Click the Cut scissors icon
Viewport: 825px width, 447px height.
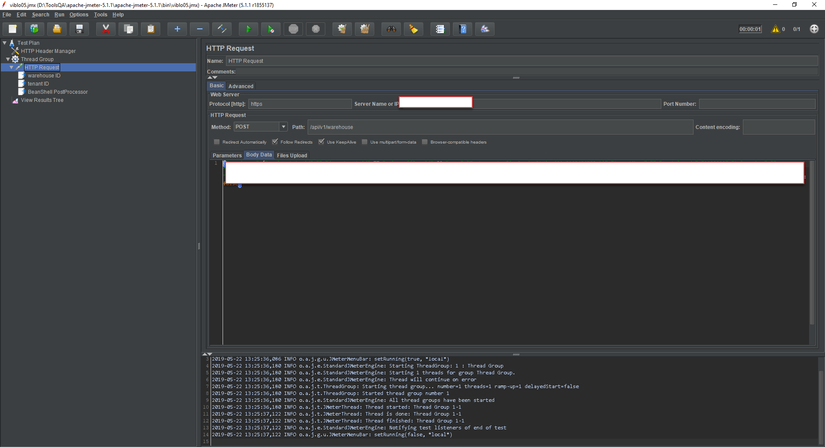[x=105, y=29]
